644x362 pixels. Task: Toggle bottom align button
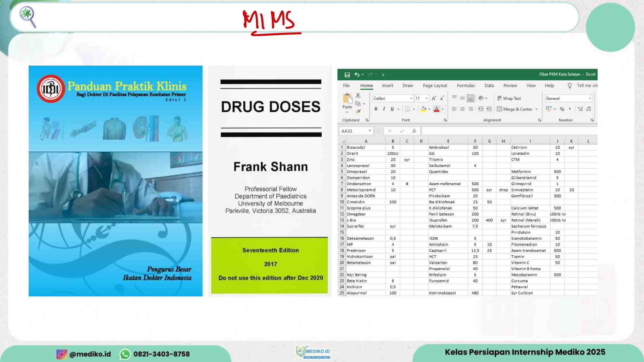point(470,98)
